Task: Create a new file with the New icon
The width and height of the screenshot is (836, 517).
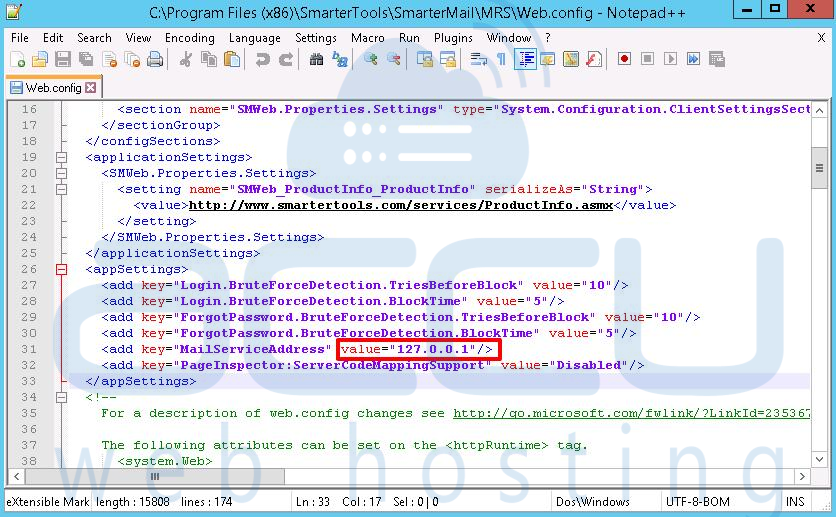Action: (18, 59)
